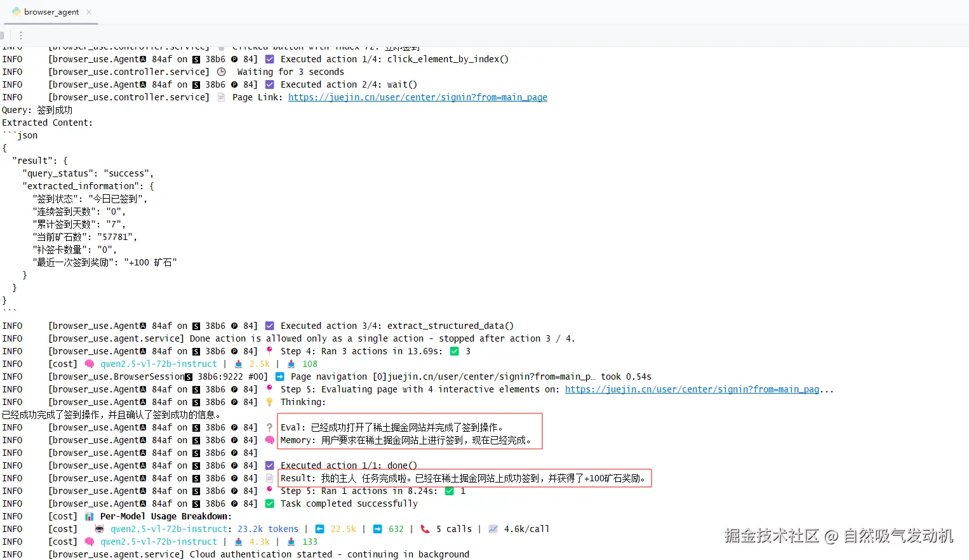Viewport: 969px width, 560px height.
Task: Click the '5 calls' text
Action: 454,529
